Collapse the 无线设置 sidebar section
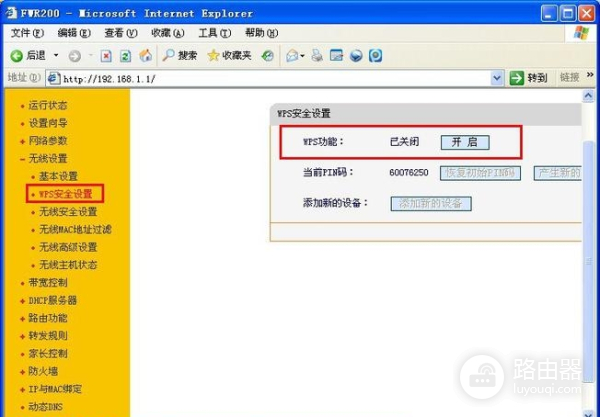 point(46,158)
